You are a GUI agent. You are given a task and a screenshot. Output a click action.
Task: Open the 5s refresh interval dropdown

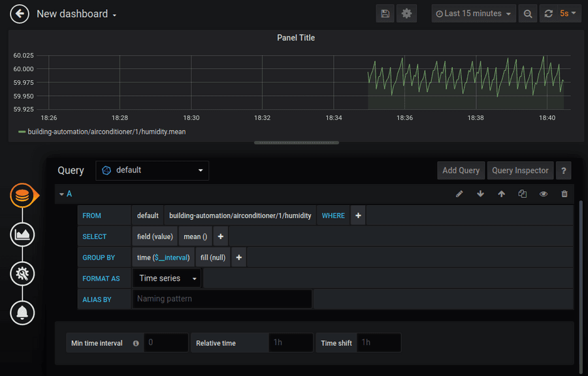568,14
